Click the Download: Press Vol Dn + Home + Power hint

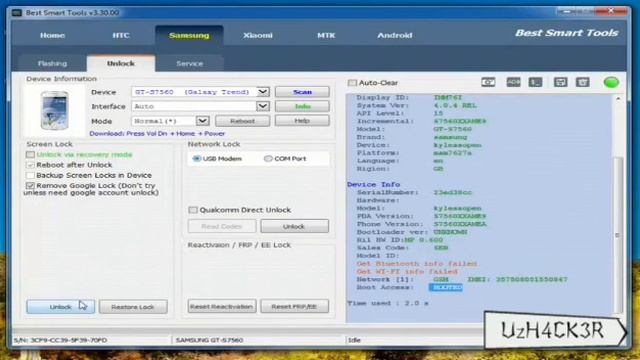(x=157, y=133)
